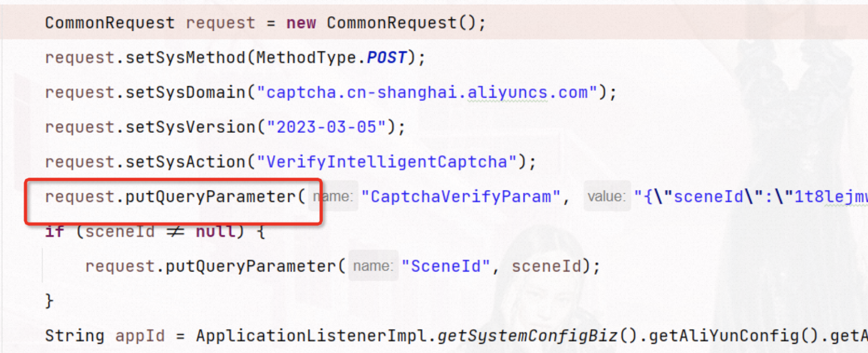Image resolution: width=868 pixels, height=353 pixels.
Task: Click the value: inlay hint
Action: click(x=607, y=196)
